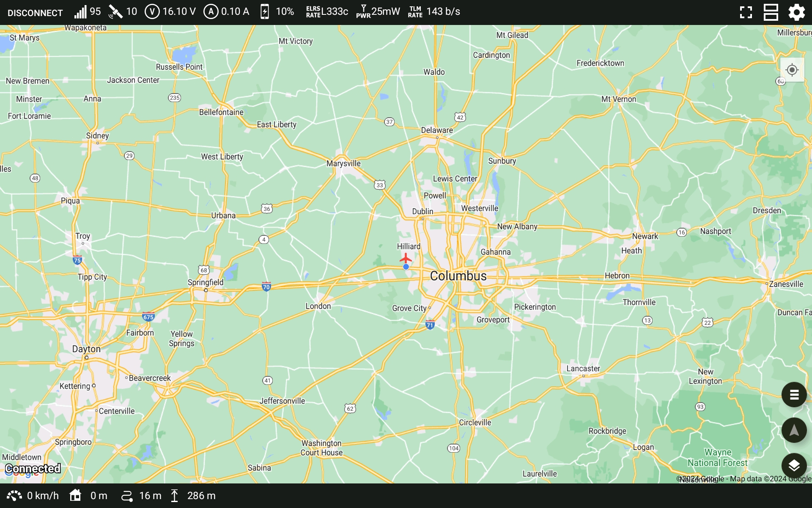Click the Delaware map label
The height and width of the screenshot is (508, 812).
[x=437, y=130]
